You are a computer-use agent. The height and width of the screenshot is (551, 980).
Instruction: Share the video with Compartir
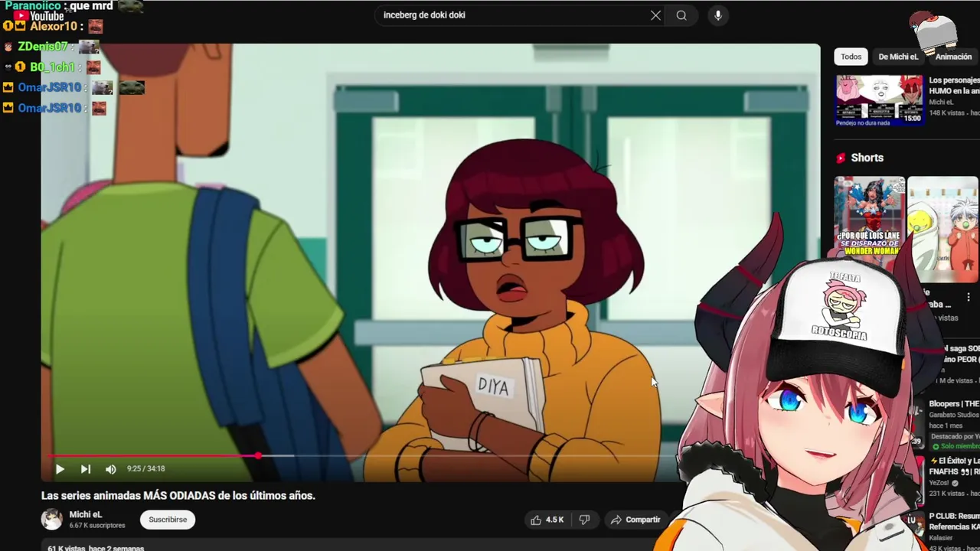coord(635,520)
